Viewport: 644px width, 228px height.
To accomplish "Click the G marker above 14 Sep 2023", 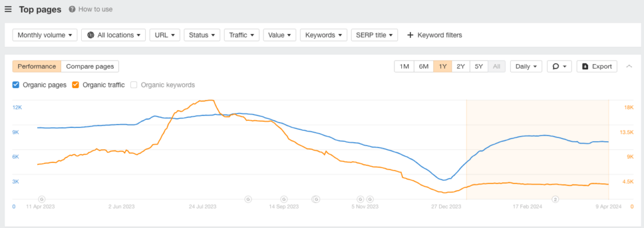I will tap(284, 199).
